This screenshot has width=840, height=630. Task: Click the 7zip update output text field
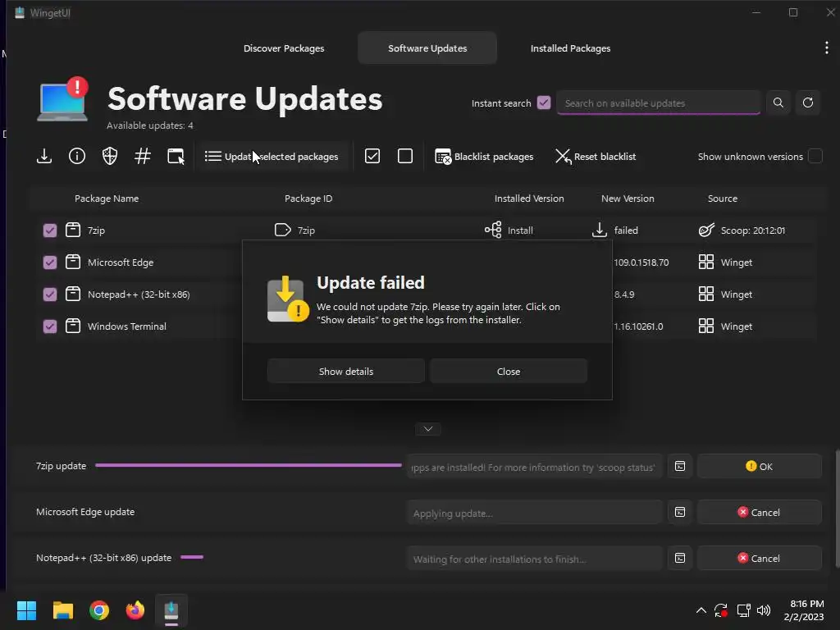pos(534,467)
